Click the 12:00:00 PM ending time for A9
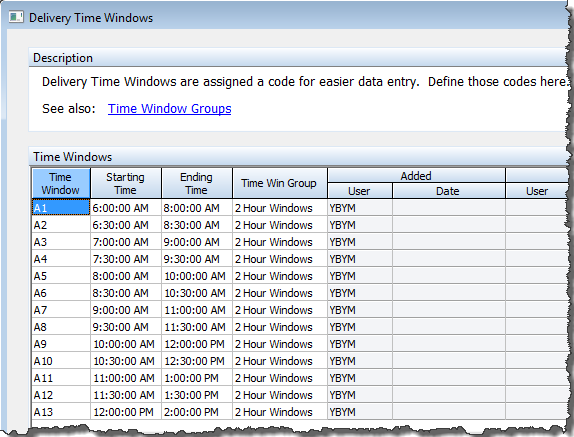Screen dimensions: 574x437 (x=197, y=344)
